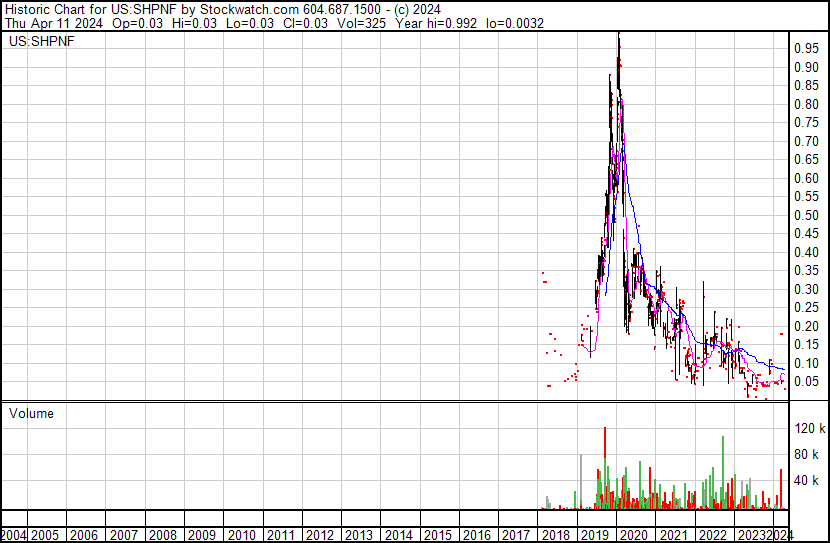Viewport: 830px width, 543px height.
Task: Click the 2020 year label
Action: (634, 535)
